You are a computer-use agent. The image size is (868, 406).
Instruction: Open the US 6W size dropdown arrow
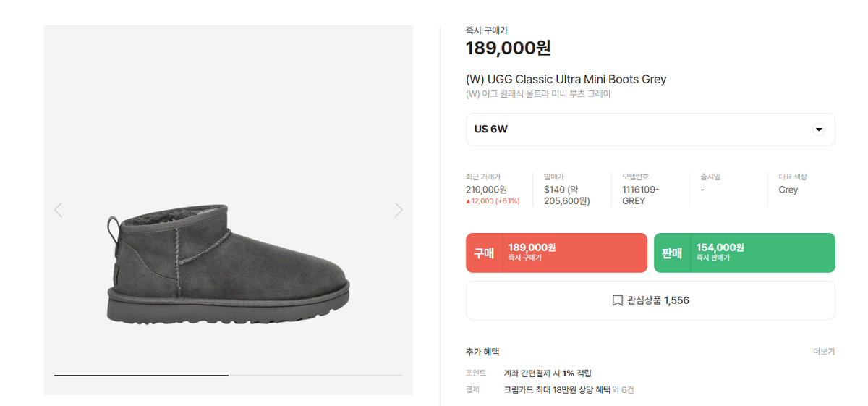[x=819, y=130]
